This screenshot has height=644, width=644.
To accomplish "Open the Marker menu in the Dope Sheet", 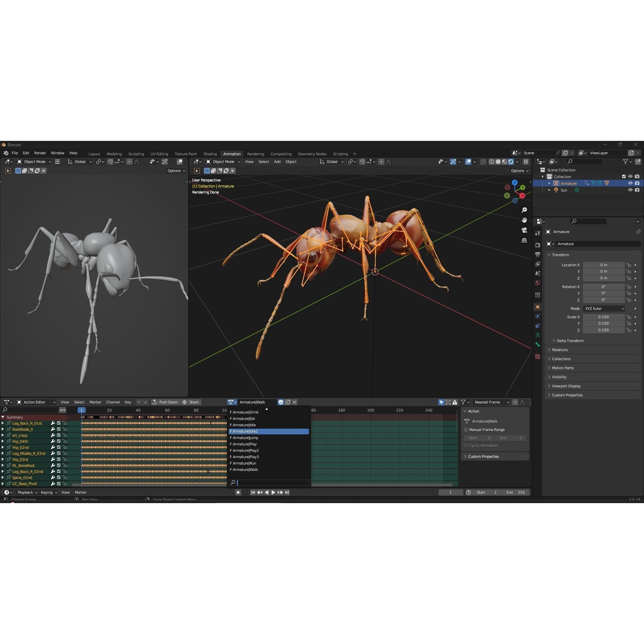I will coord(96,402).
